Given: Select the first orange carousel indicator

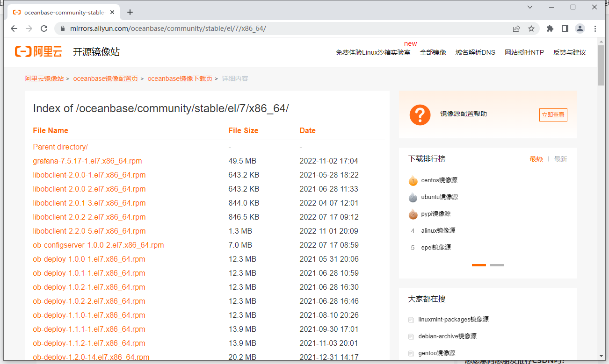Looking at the screenshot, I should (479, 265).
